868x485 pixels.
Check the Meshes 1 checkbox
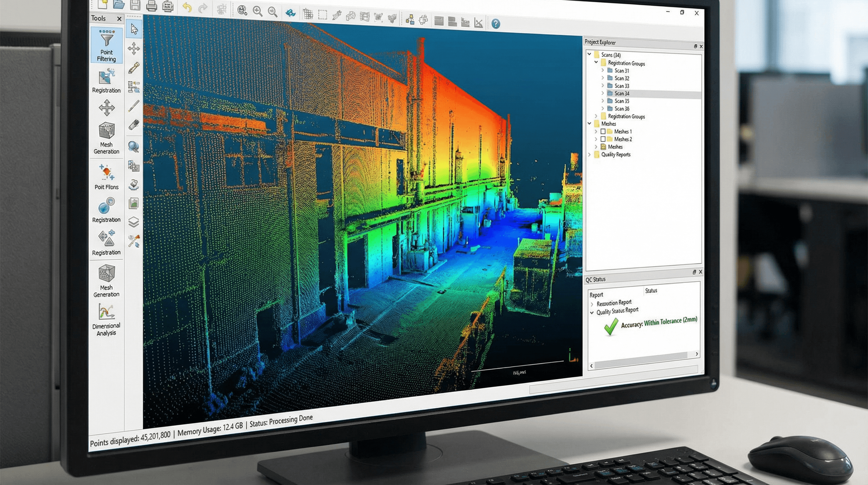[603, 131]
